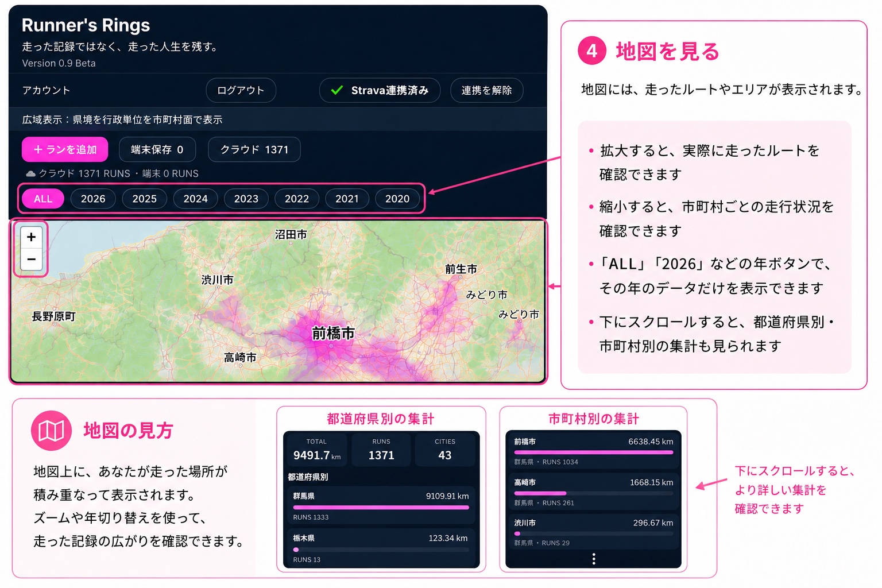Image resolution: width=882 pixels, height=588 pixels.
Task: Click the 長野原町 label on map
Action: tap(53, 316)
